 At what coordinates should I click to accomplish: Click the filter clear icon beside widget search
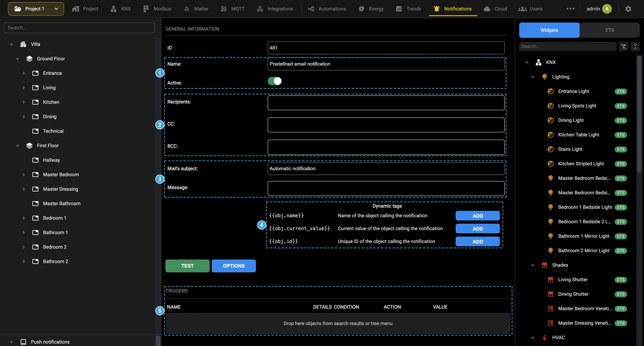coord(623,46)
